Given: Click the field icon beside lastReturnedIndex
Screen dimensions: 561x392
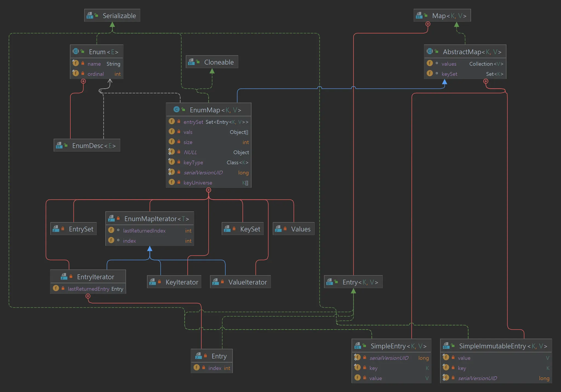Looking at the screenshot, I should (111, 230).
